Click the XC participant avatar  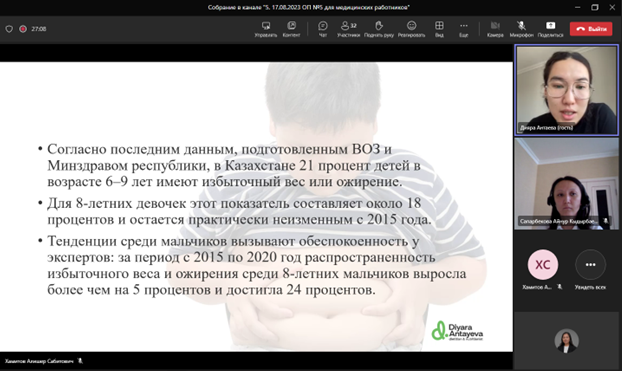pos(543,264)
